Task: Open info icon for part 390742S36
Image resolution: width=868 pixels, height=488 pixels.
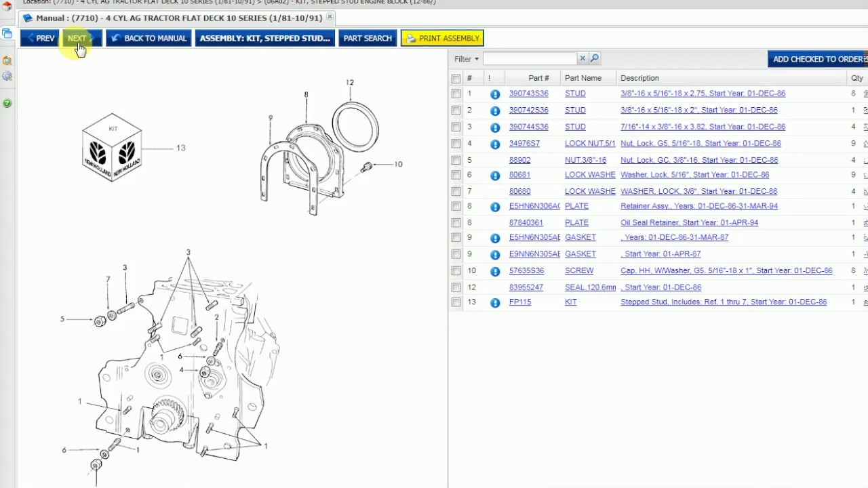Action: 495,110
